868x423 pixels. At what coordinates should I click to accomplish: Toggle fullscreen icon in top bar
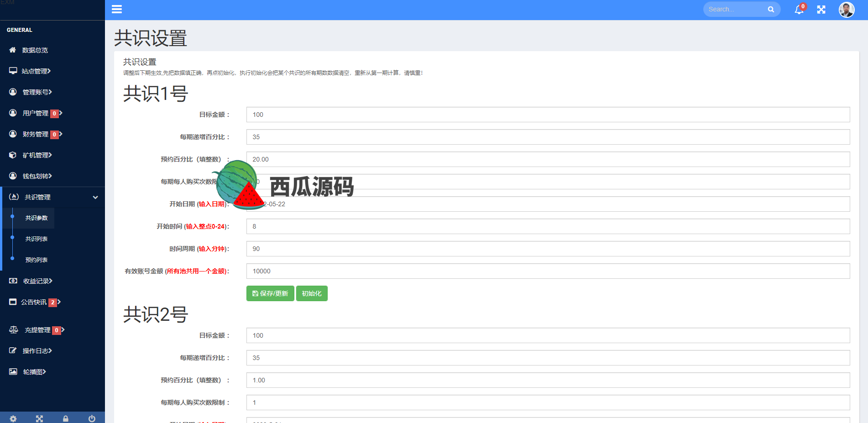coord(821,9)
